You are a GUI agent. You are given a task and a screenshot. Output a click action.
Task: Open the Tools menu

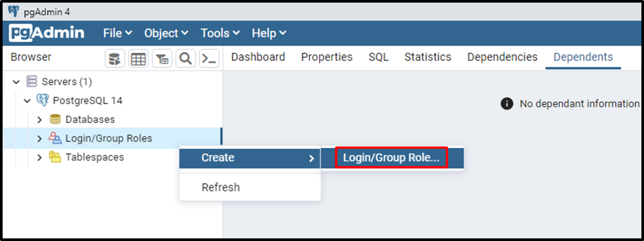pos(219,33)
